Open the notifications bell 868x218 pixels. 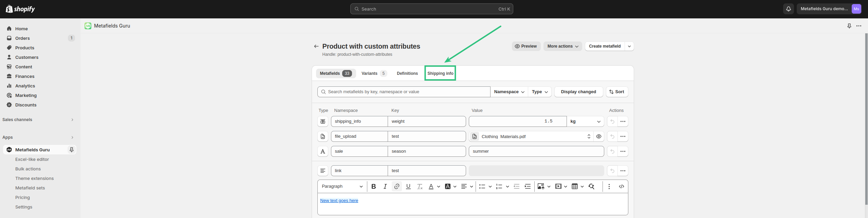(x=788, y=9)
